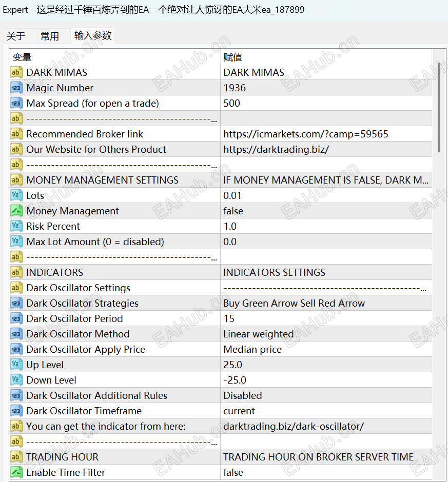Viewport: 448px width, 482px height.
Task: Click the Max Spread value 500
Action: tap(231, 103)
